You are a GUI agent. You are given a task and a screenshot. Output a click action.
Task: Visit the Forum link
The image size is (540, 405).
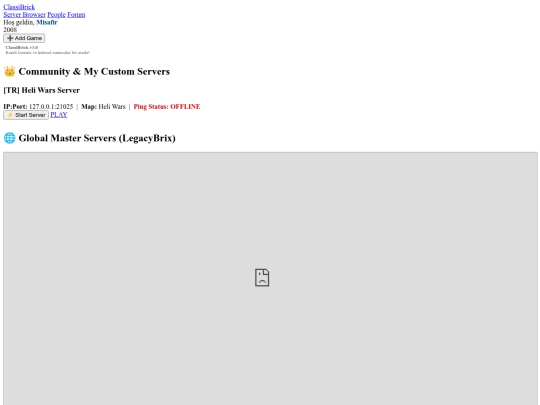pyautogui.click(x=76, y=14)
